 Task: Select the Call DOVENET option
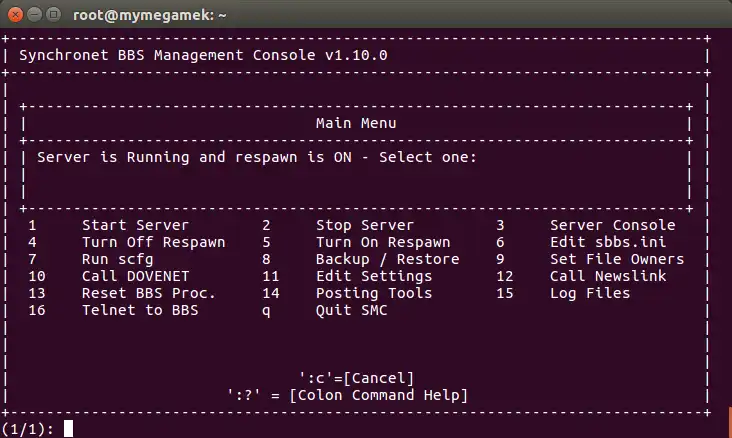coord(135,276)
